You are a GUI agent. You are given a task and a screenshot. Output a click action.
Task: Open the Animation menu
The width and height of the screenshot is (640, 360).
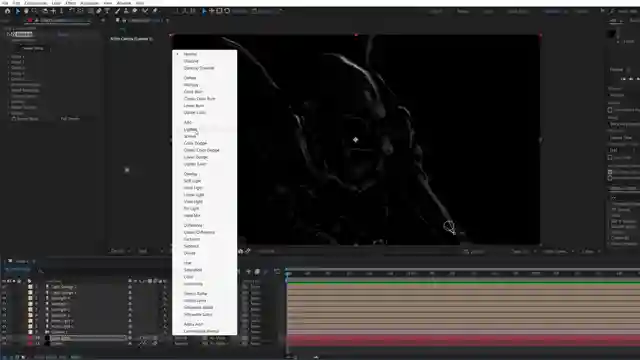[89, 3]
